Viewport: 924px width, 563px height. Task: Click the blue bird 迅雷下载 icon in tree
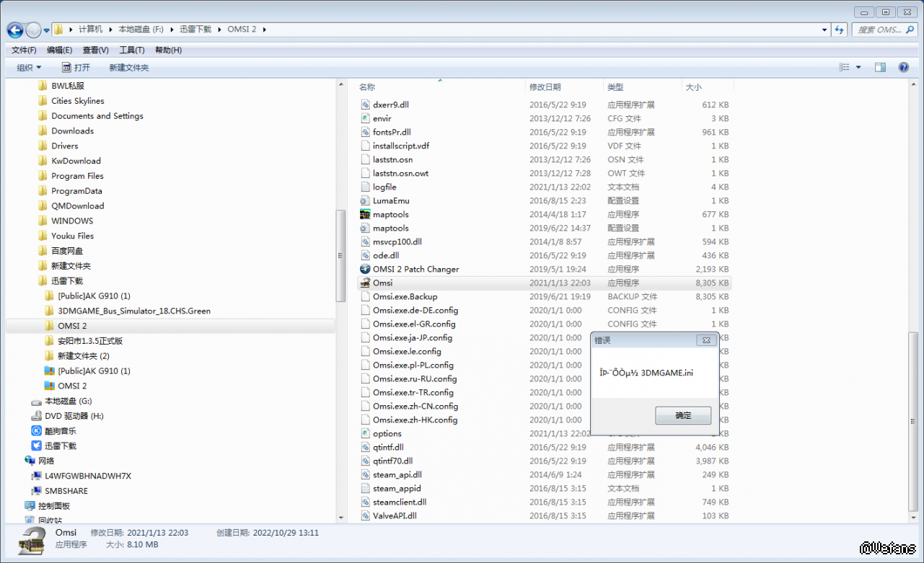click(x=36, y=445)
